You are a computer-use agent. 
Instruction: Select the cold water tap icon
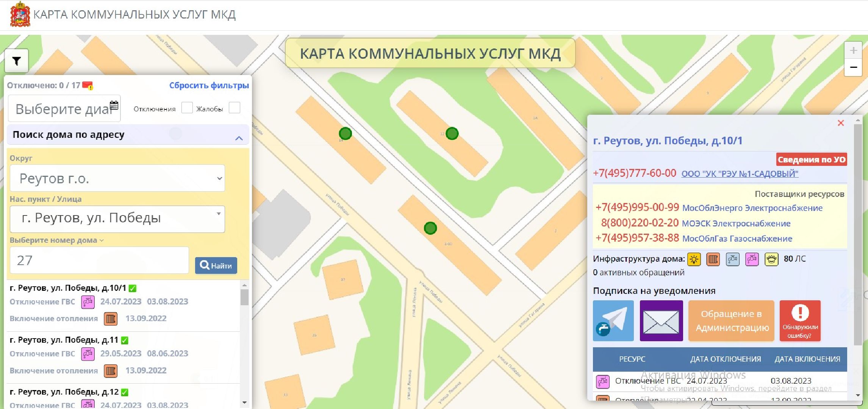click(x=732, y=259)
